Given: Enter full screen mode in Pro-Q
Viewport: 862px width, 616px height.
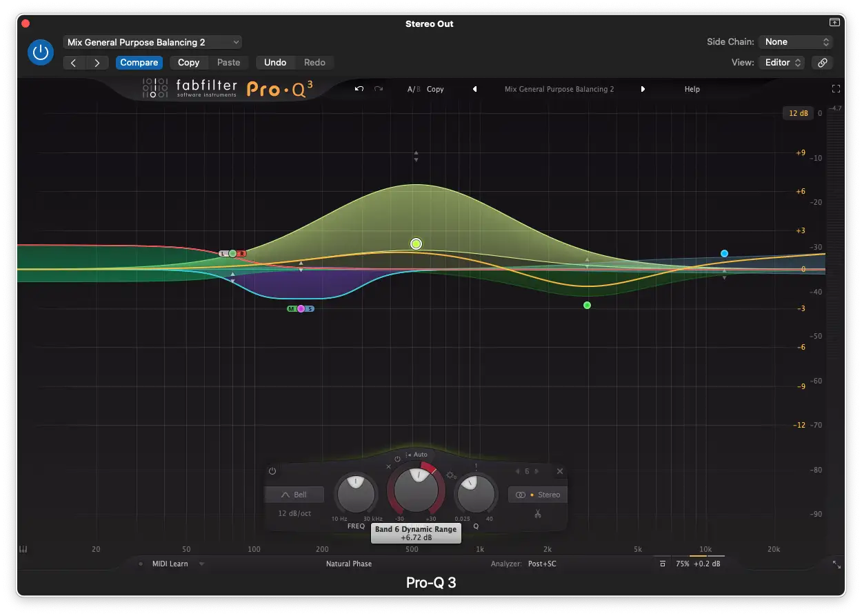Looking at the screenshot, I should (x=836, y=89).
